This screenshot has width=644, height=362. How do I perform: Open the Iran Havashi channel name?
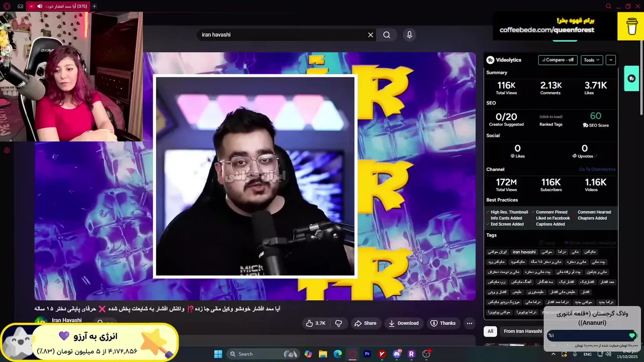pyautogui.click(x=66, y=320)
